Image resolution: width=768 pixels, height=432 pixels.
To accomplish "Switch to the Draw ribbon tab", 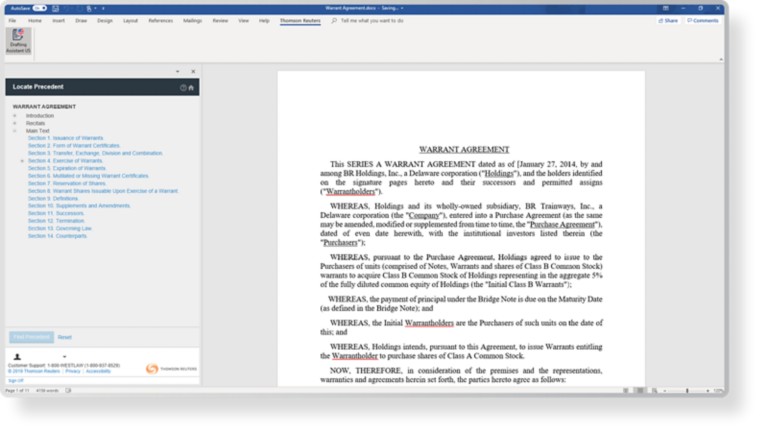I will pos(81,21).
